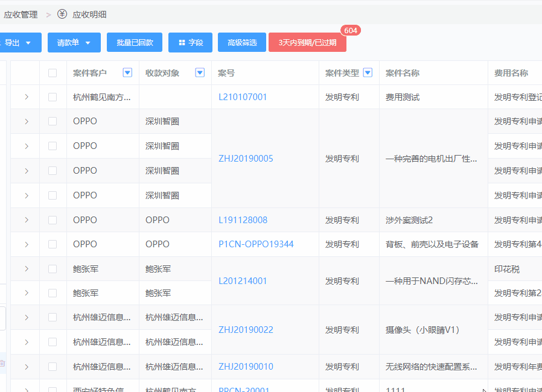Viewport: 542px width, 392px height.
Task: Open case link L210107001
Action: tap(243, 97)
